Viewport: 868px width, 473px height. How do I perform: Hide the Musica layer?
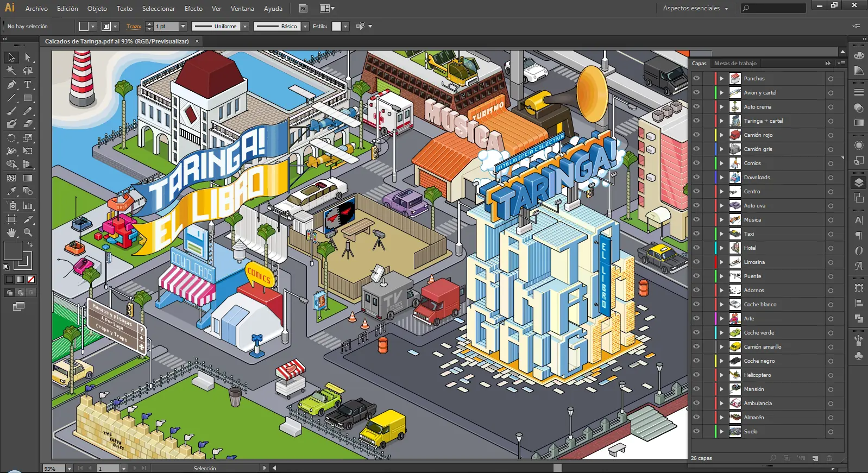point(696,219)
